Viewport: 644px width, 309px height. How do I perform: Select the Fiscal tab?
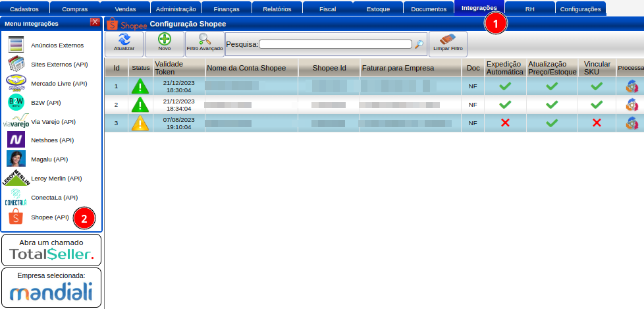coord(327,9)
